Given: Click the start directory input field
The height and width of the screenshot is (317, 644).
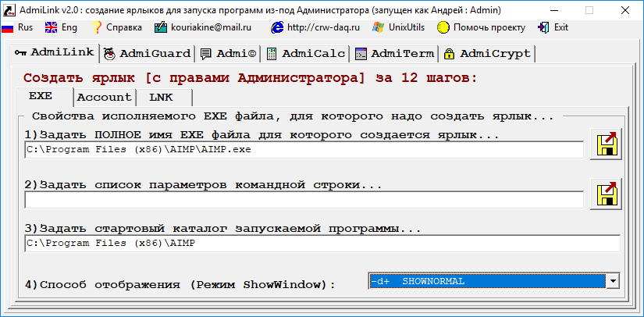Looking at the screenshot, I should coord(322,244).
